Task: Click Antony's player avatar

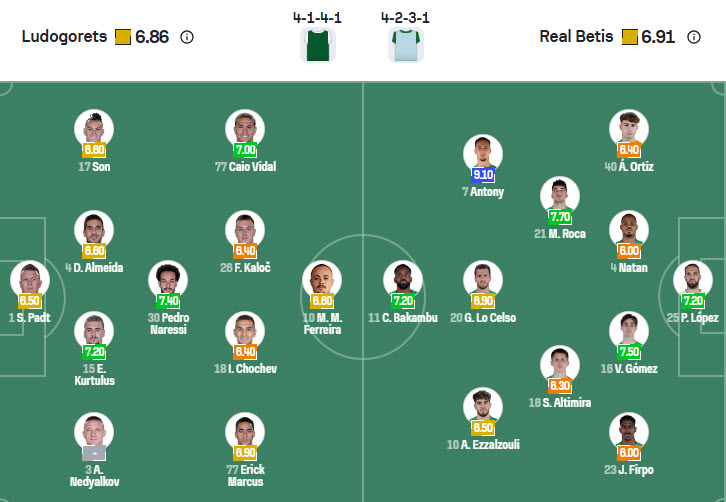Action: coord(483,153)
